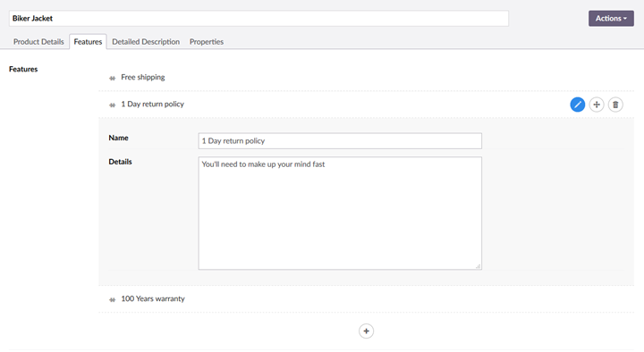Open the Actions dropdown
The image size is (644, 352).
point(611,19)
